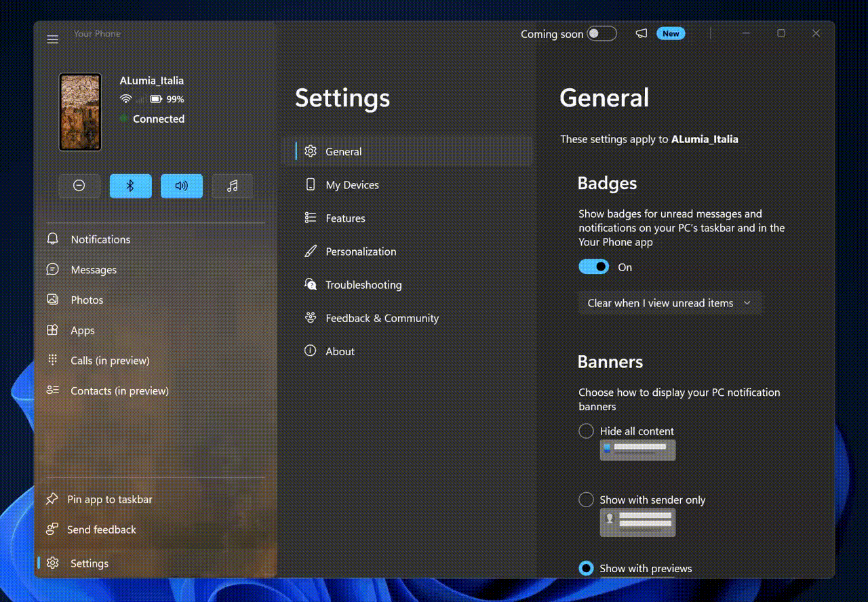Open the Apps section
868x602 pixels.
point(83,330)
